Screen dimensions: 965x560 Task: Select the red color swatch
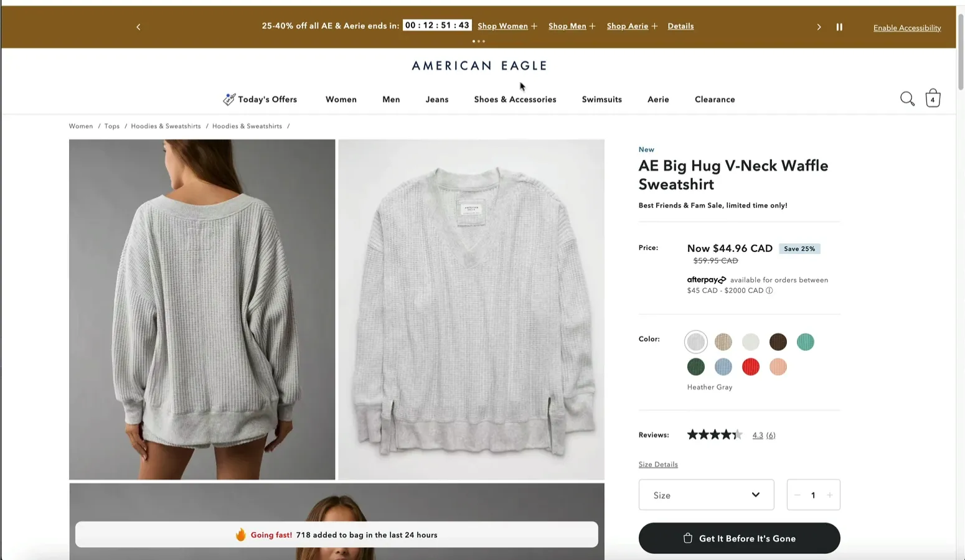click(751, 367)
